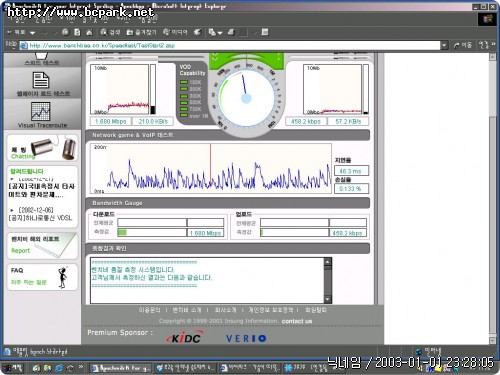The image size is (500, 375).
Task: Click the Stop button in browser toolbar
Action: click(x=66, y=32)
